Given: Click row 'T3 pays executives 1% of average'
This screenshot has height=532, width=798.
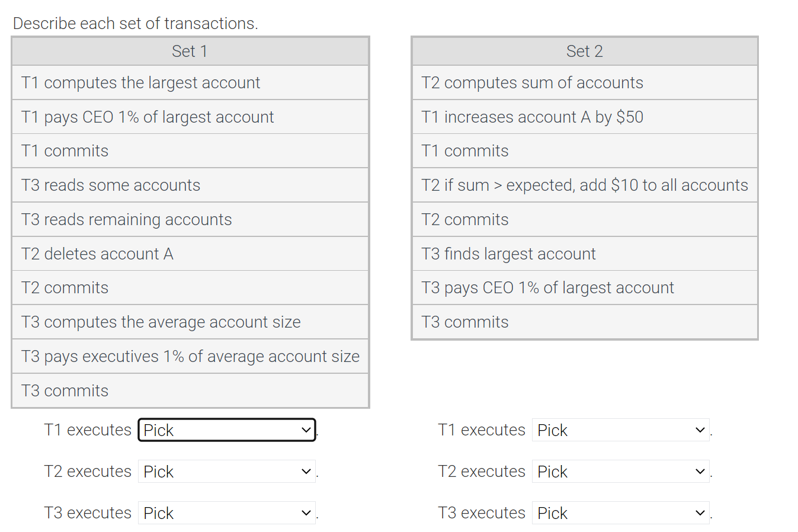Looking at the screenshot, I should coord(190,357).
